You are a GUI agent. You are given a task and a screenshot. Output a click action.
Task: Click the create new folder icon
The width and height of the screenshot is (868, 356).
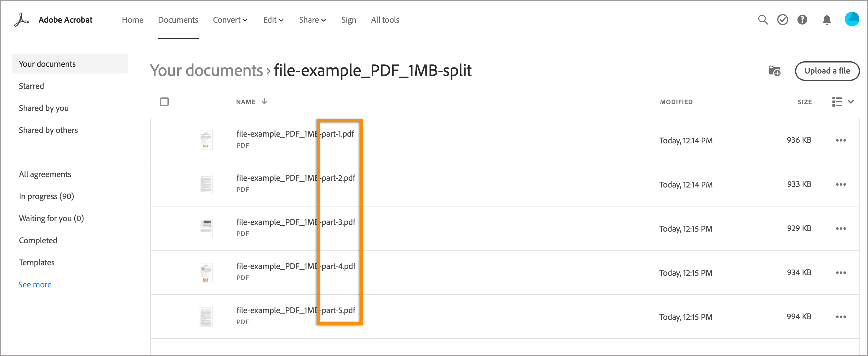(774, 71)
